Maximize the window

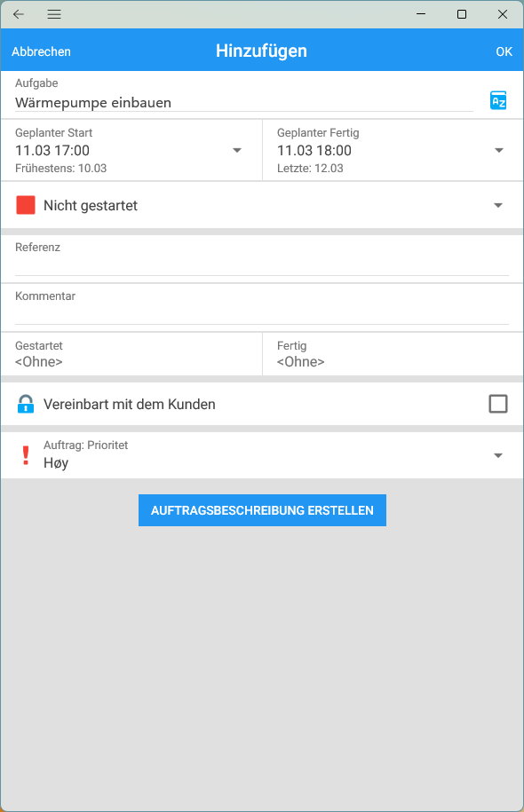tap(462, 14)
